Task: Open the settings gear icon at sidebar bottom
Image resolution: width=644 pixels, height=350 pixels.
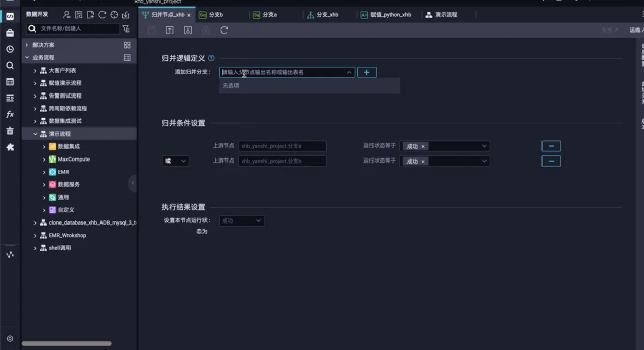Action: click(x=10, y=339)
